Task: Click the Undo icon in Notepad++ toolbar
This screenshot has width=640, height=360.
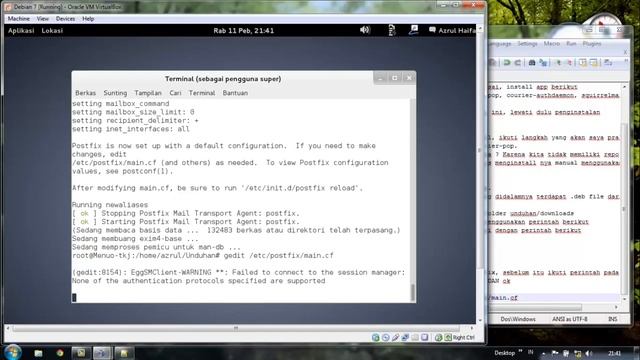Action: (x=507, y=62)
